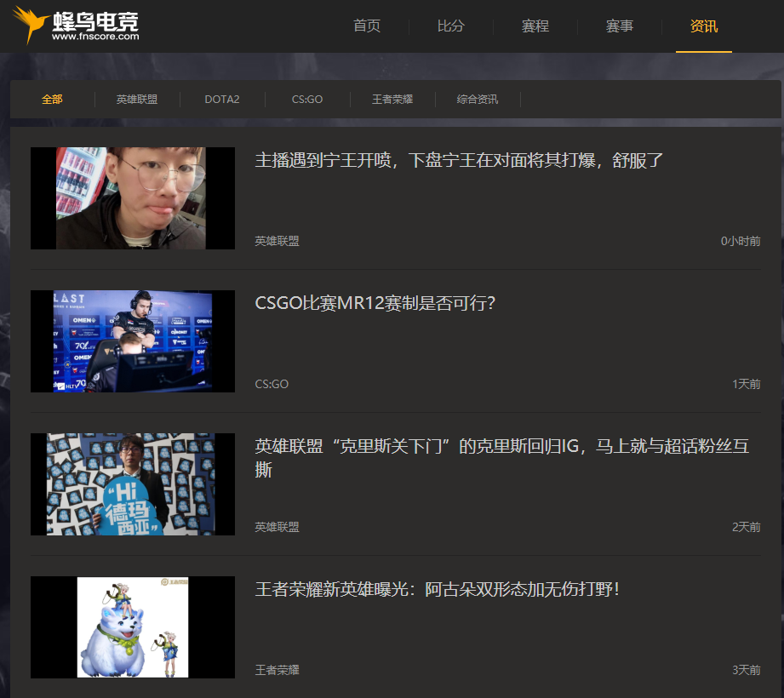The height and width of the screenshot is (698, 784).
Task: Open article CSGO比赛MR12赛制是否可行?
Action: 375,303
